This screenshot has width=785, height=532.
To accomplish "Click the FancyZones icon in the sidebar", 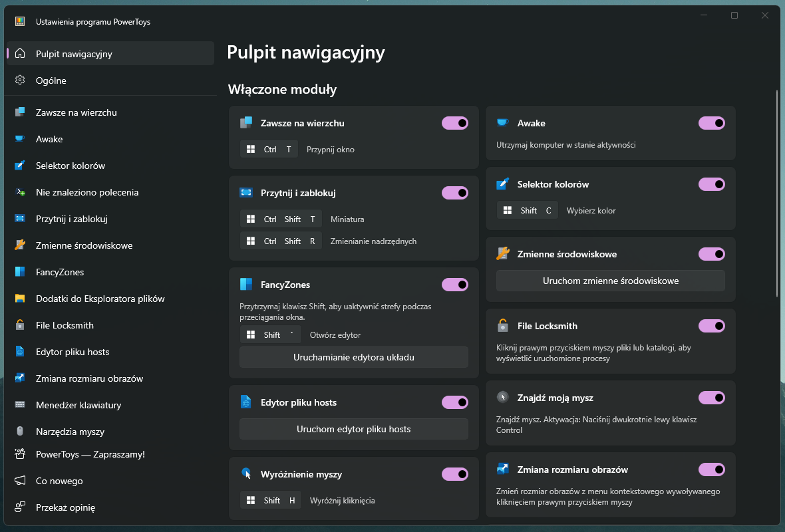I will (21, 272).
